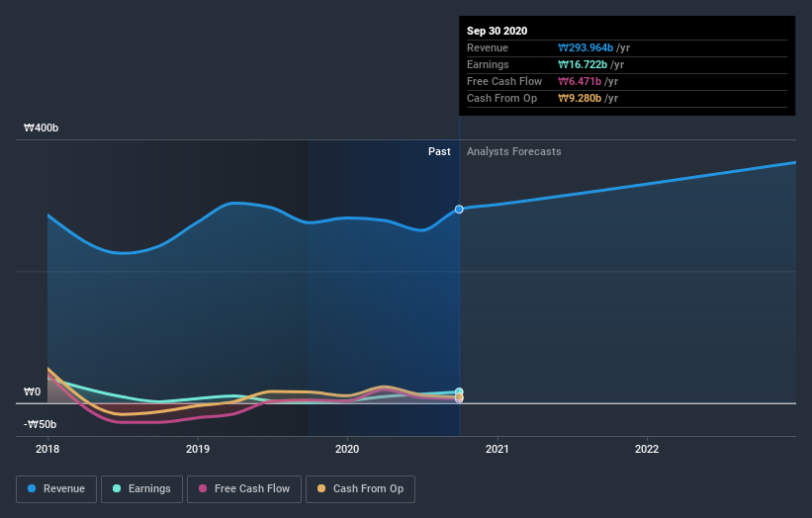Click the blue Revenue legend dot
This screenshot has height=518, width=812.
(32, 488)
